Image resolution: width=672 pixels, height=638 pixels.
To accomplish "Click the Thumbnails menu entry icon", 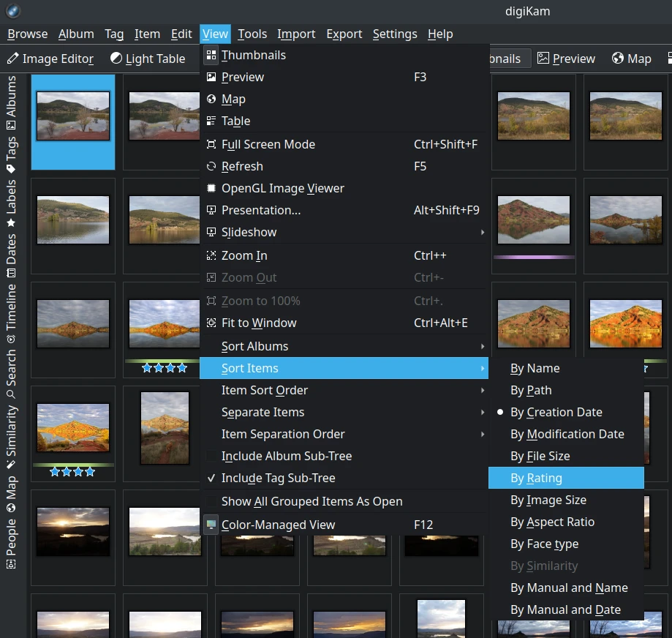I will click(211, 55).
